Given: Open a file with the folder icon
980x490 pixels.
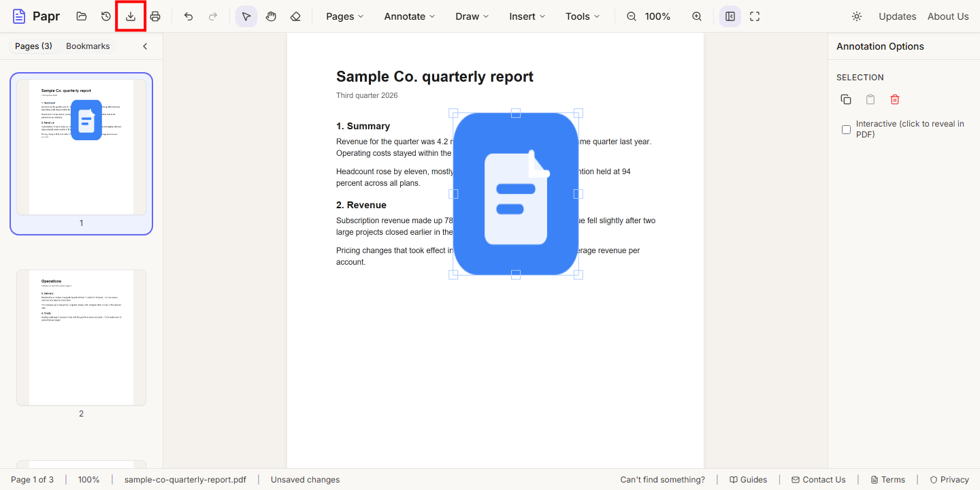Looking at the screenshot, I should (82, 16).
